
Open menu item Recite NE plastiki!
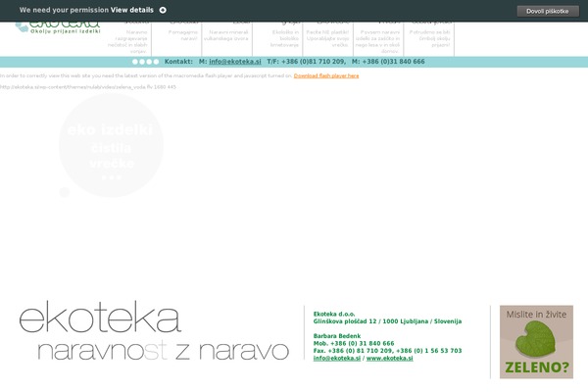click(x=327, y=38)
